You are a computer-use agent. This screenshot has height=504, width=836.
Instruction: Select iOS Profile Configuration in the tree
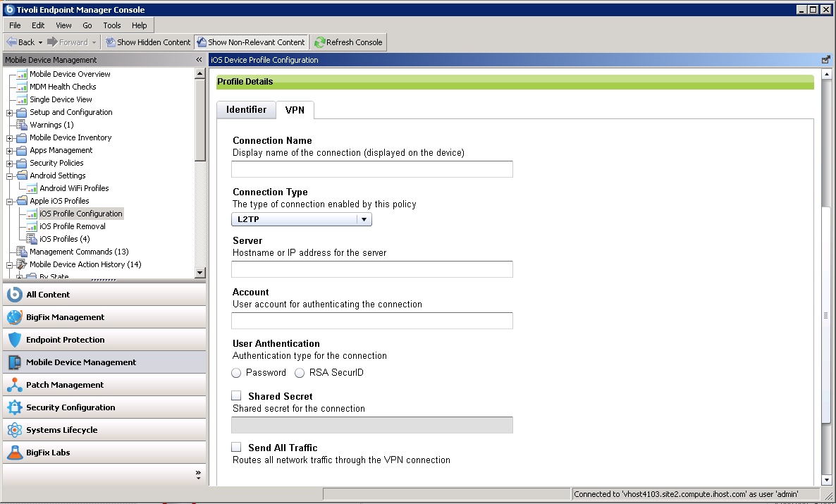(81, 214)
